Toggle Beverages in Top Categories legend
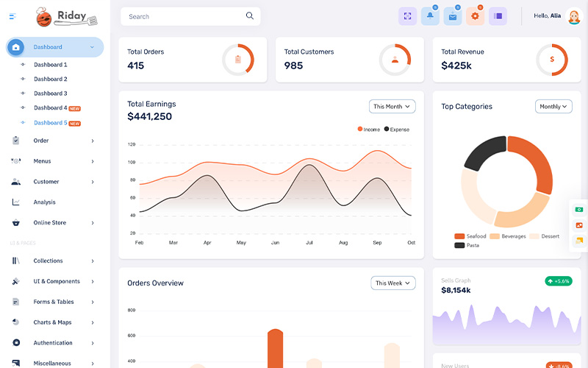This screenshot has width=588, height=368. click(508, 236)
